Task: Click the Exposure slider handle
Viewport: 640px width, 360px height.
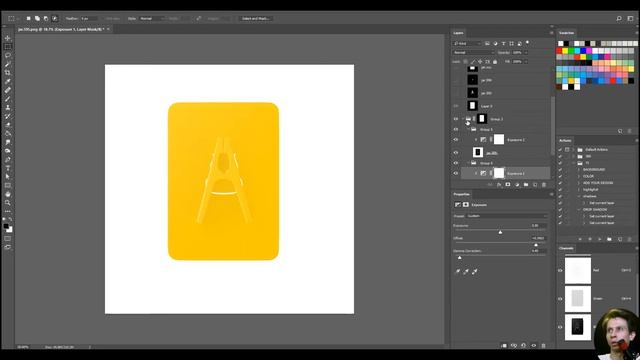Action: [500, 232]
